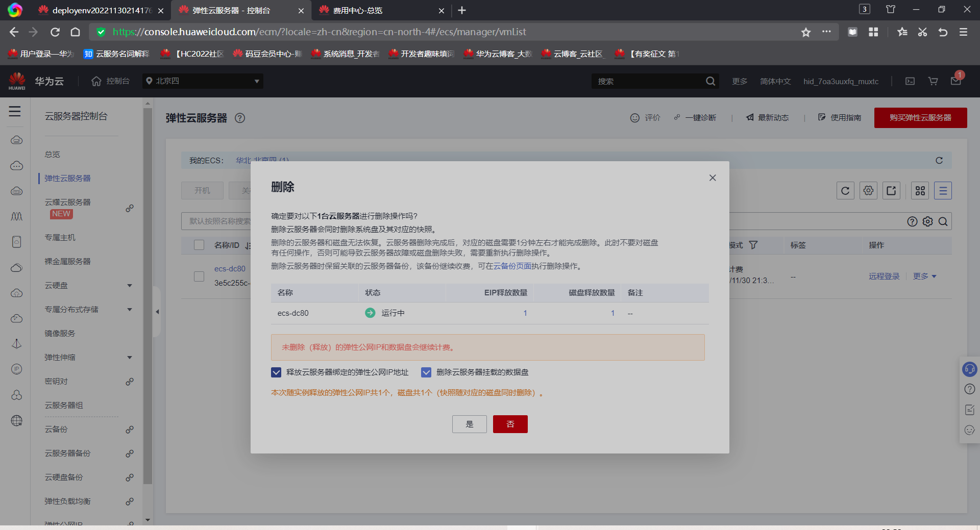Open 镜像服务 in sidebar
The image size is (980, 530).
(x=60, y=334)
